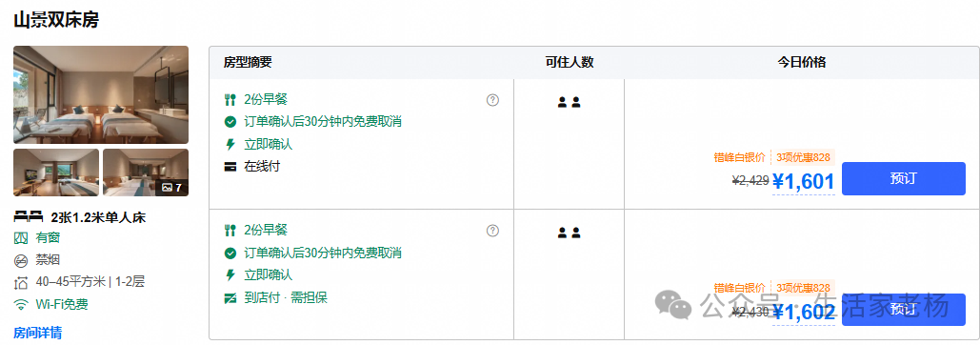Click the lightning instant-confirm icon in first row
This screenshot has width=980, height=345.
pyautogui.click(x=230, y=144)
